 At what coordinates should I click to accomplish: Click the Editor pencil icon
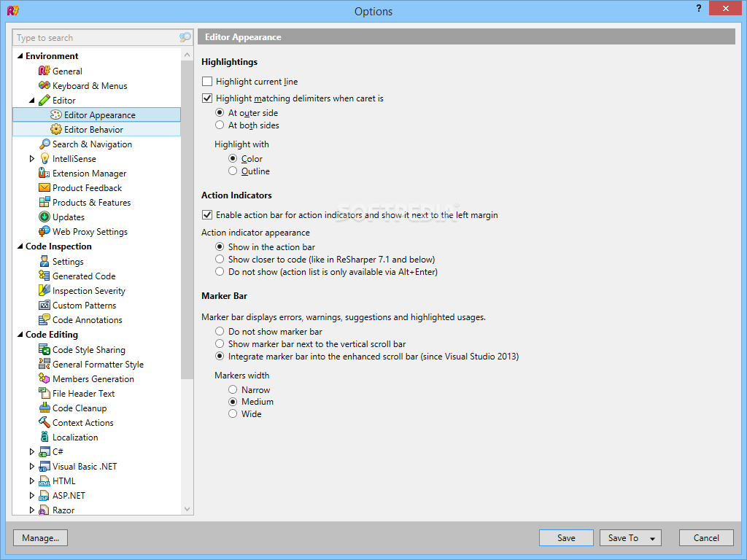pos(44,101)
